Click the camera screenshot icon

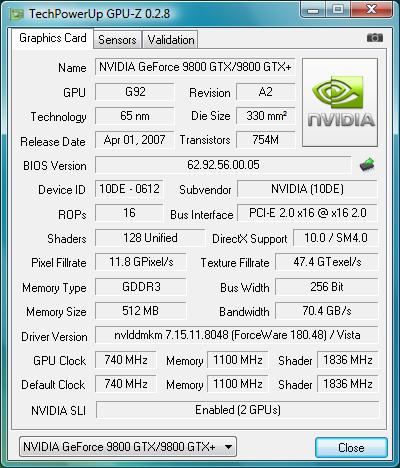pyautogui.click(x=375, y=38)
